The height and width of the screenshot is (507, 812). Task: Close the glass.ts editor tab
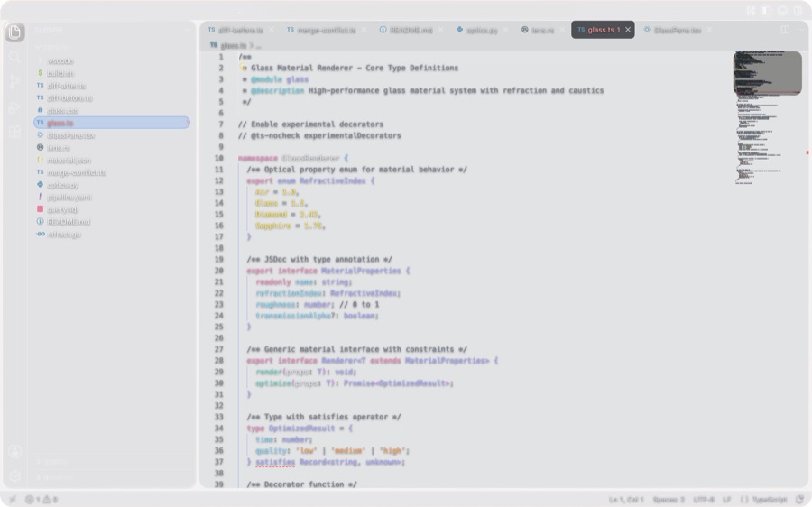pyautogui.click(x=628, y=30)
